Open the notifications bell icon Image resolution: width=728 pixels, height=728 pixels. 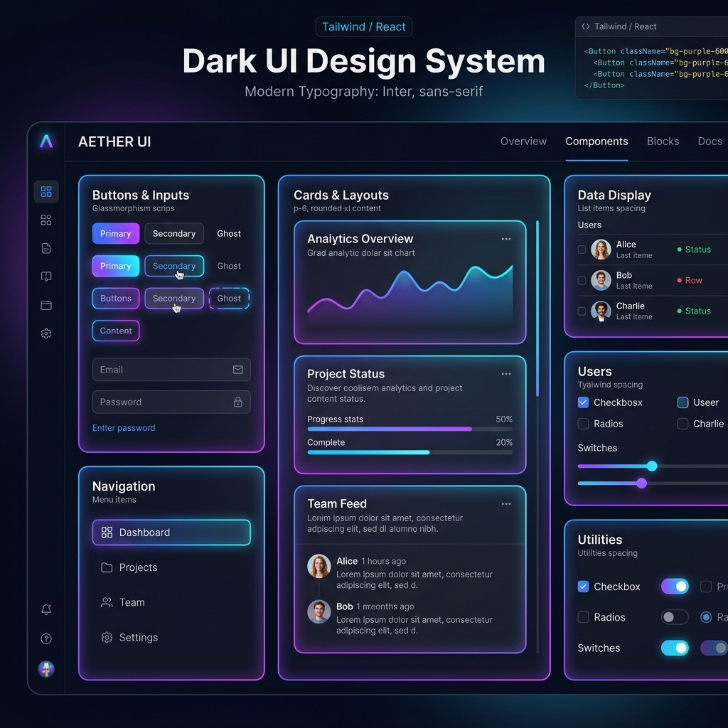point(46,609)
